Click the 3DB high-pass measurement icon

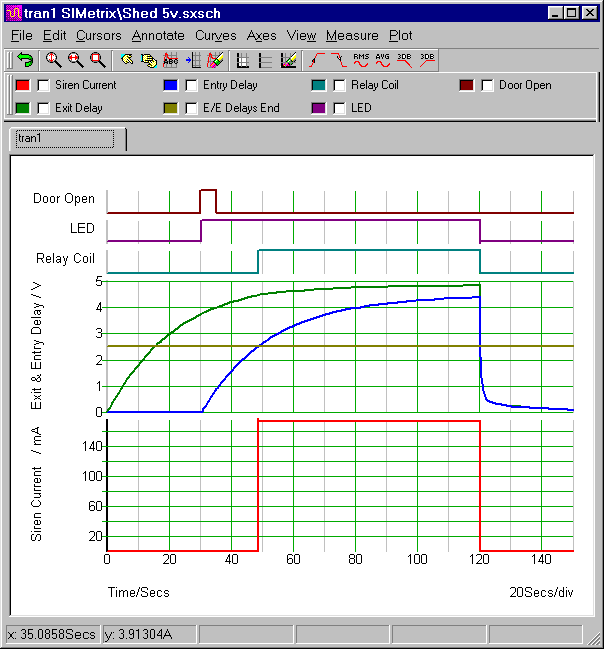(427, 60)
